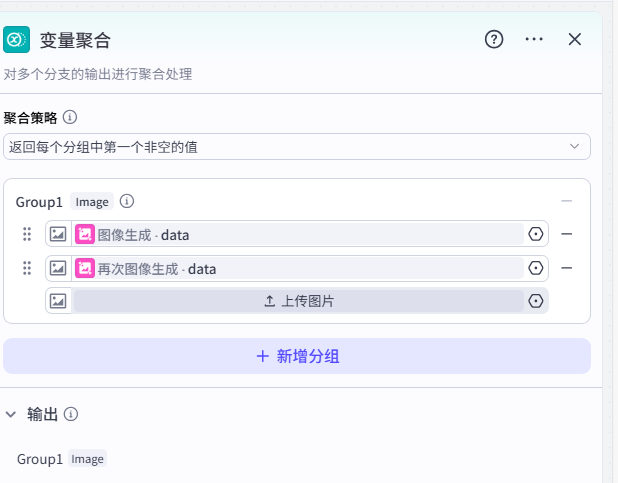Screen dimensions: 618x483
Task: Click the 新增分组 add group button
Action: click(x=297, y=356)
